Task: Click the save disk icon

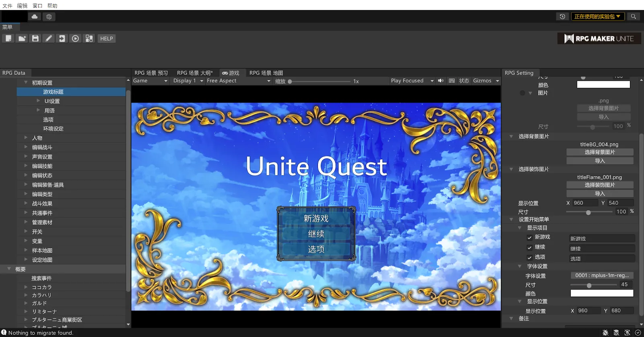Action: click(x=35, y=39)
